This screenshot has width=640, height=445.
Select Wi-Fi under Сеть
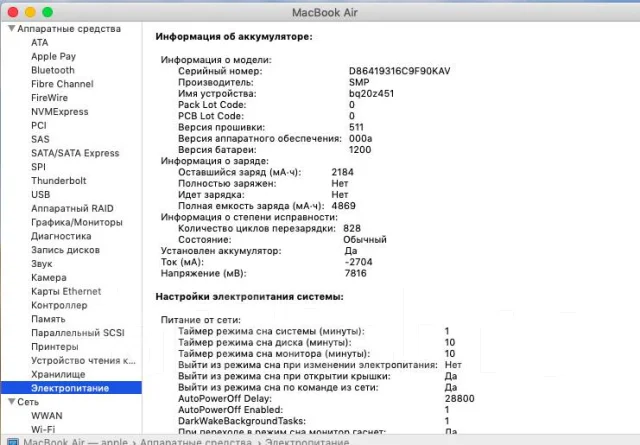(43, 429)
